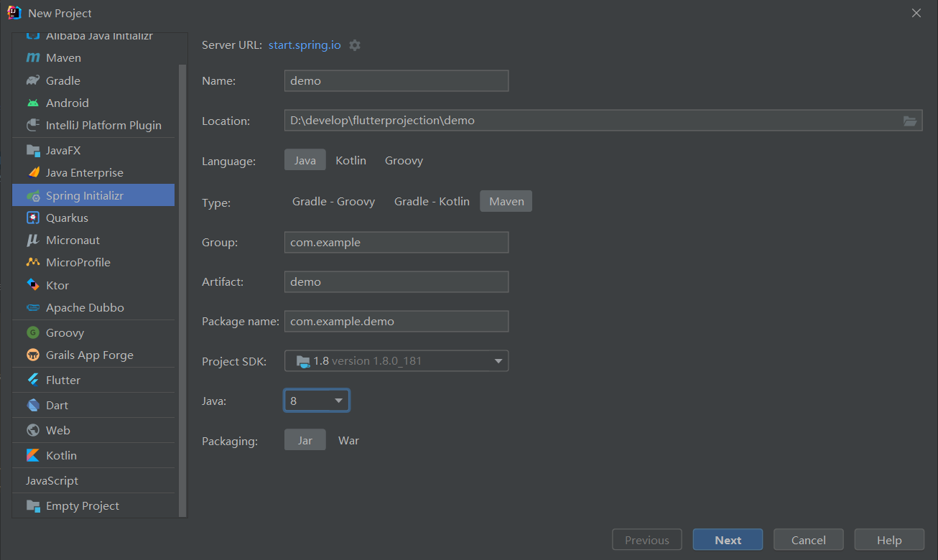The width and height of the screenshot is (938, 560).
Task: Click the MicroProfile icon
Action: click(33, 262)
